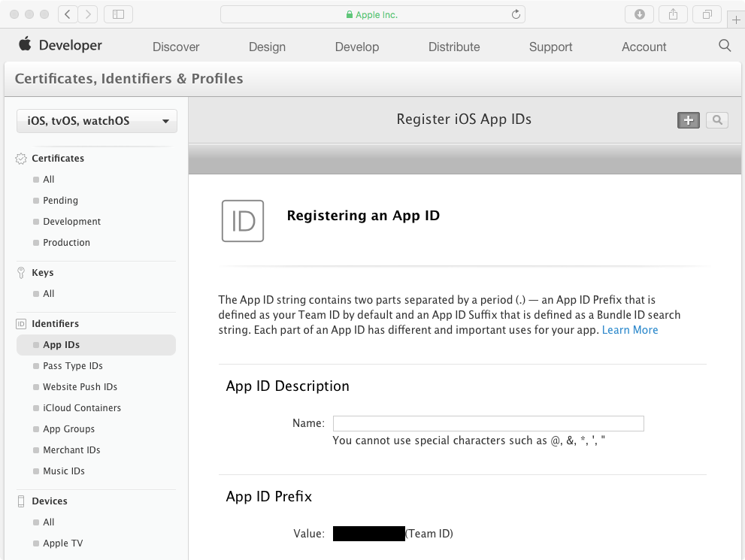The image size is (745, 560).
Task: Click the Safari sidebar toggle icon
Action: [118, 14]
